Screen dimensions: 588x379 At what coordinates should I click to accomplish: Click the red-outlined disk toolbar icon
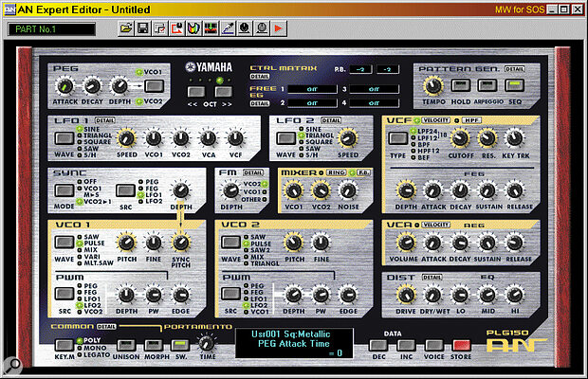(176, 28)
